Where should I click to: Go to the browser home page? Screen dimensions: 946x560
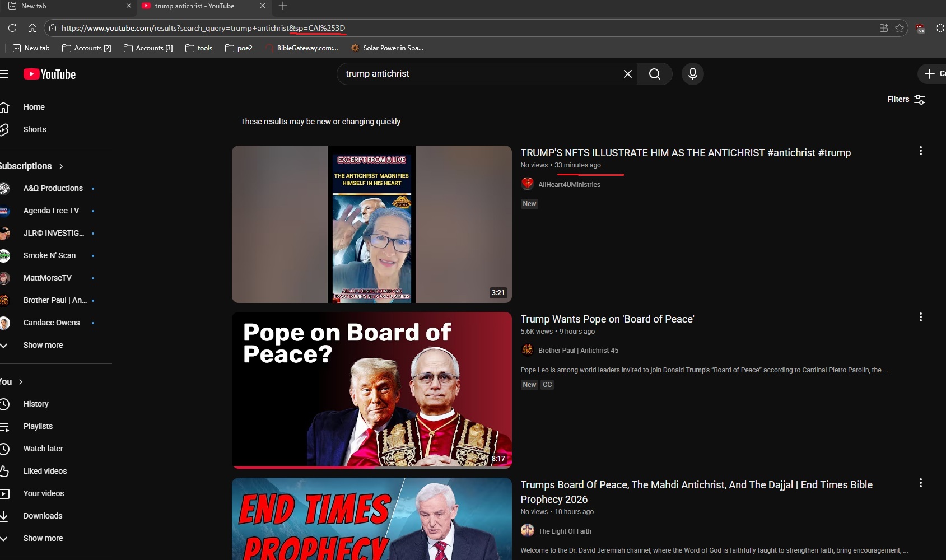[32, 28]
